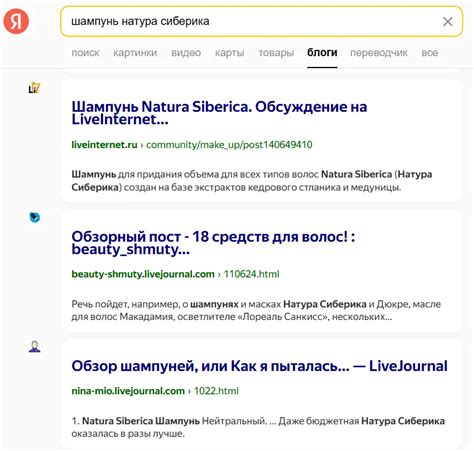
Task: Open the картинки tab
Action: [x=135, y=53]
